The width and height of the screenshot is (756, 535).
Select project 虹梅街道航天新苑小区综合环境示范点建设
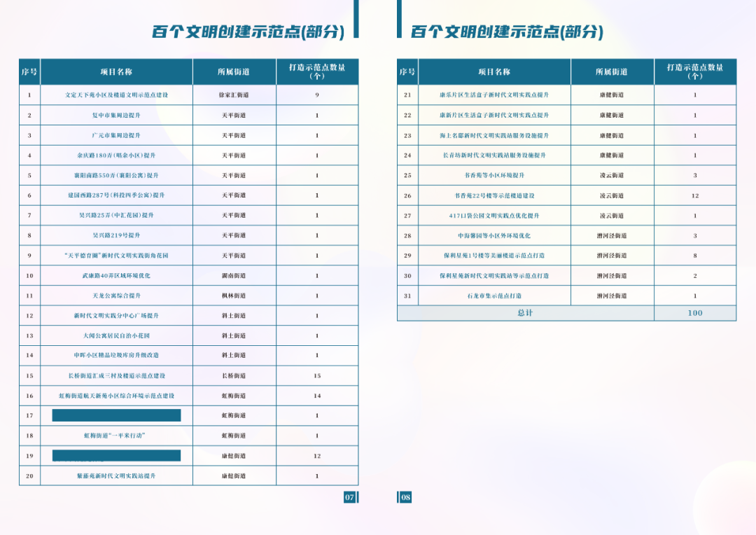tap(116, 396)
